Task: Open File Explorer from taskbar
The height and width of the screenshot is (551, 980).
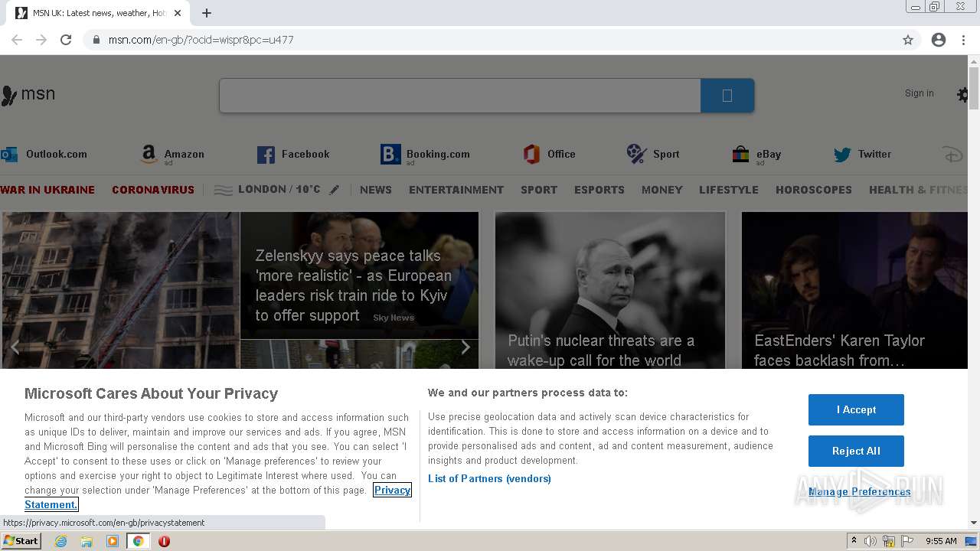Action: click(87, 541)
